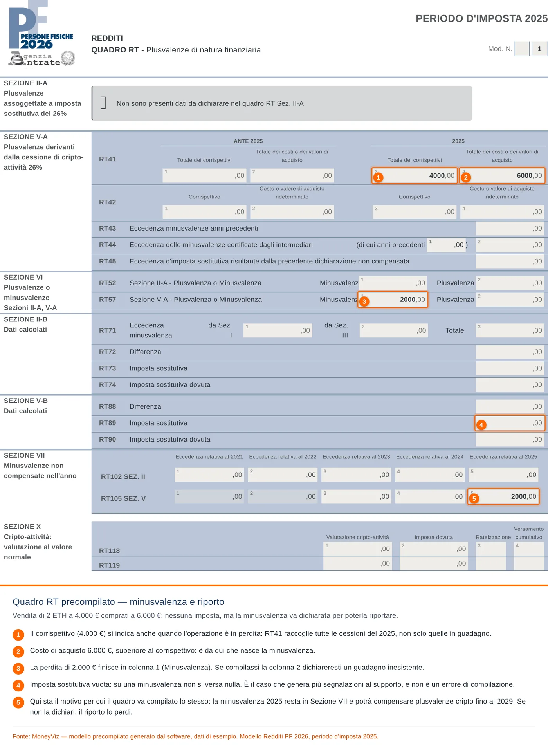Click the 'Fonte: MoneyViz' source line
This screenshot has height=756, width=548.
point(195,736)
